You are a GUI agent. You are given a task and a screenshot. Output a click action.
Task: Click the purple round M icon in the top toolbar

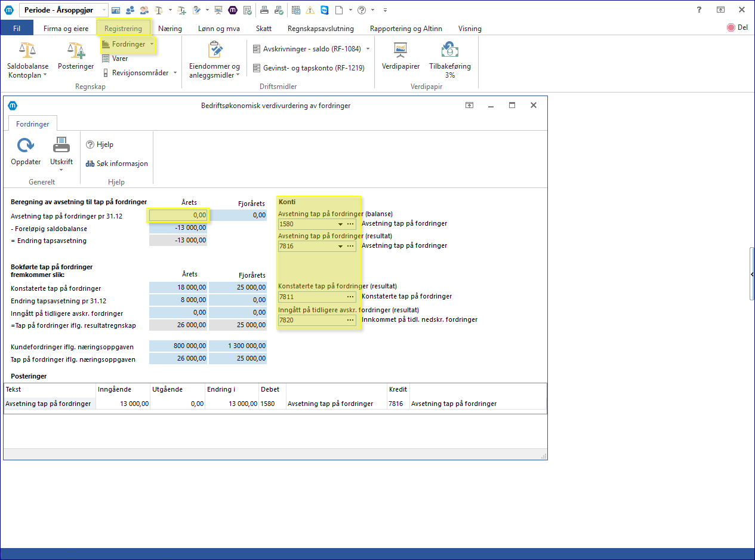pyautogui.click(x=233, y=10)
